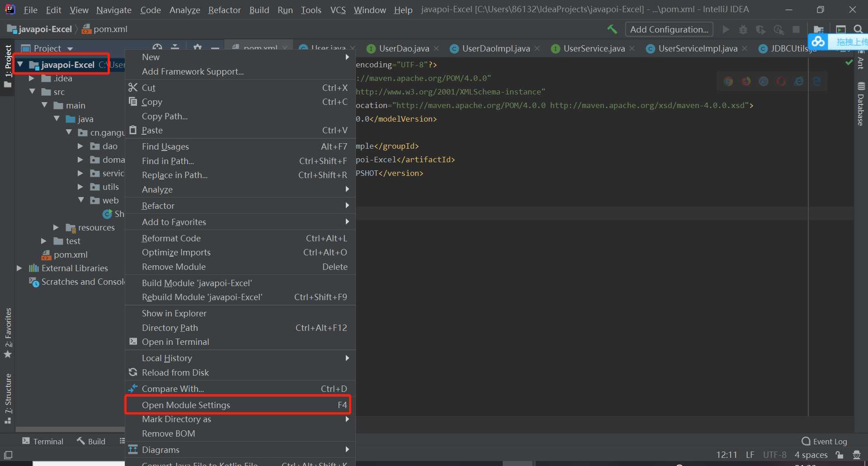868x466 pixels.
Task: Open the Project view dropdown arrow
Action: click(70, 48)
